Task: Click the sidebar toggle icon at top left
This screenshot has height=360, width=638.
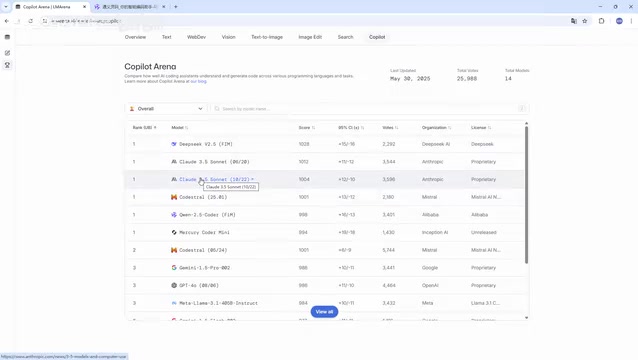Action: point(7,37)
